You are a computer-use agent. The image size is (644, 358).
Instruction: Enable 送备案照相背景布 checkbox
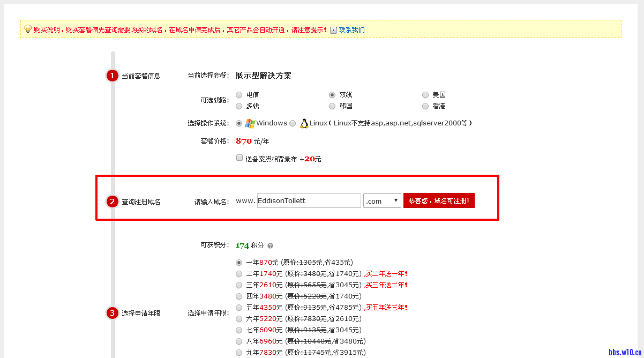(x=239, y=158)
